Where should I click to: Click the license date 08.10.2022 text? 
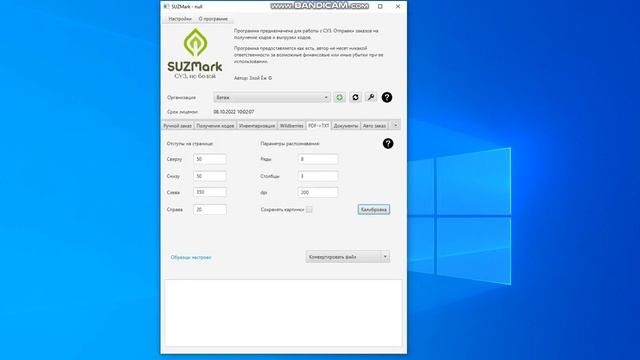(x=234, y=112)
